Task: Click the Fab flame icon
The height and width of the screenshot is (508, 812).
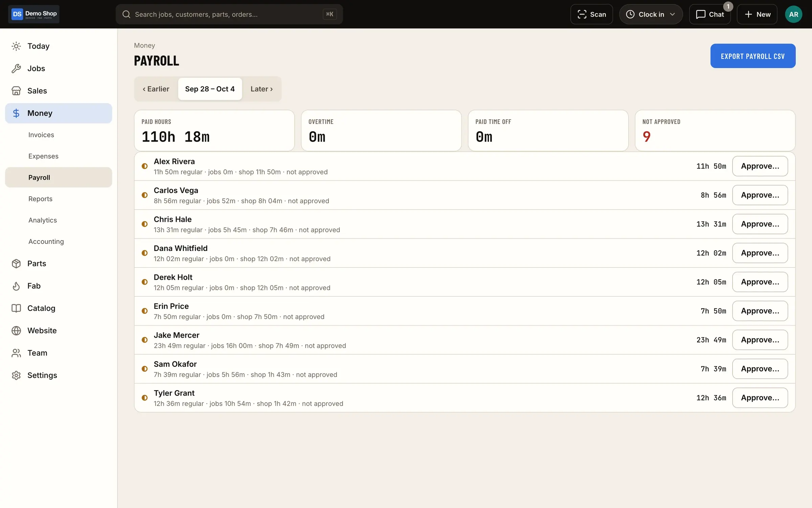Action: (16, 286)
